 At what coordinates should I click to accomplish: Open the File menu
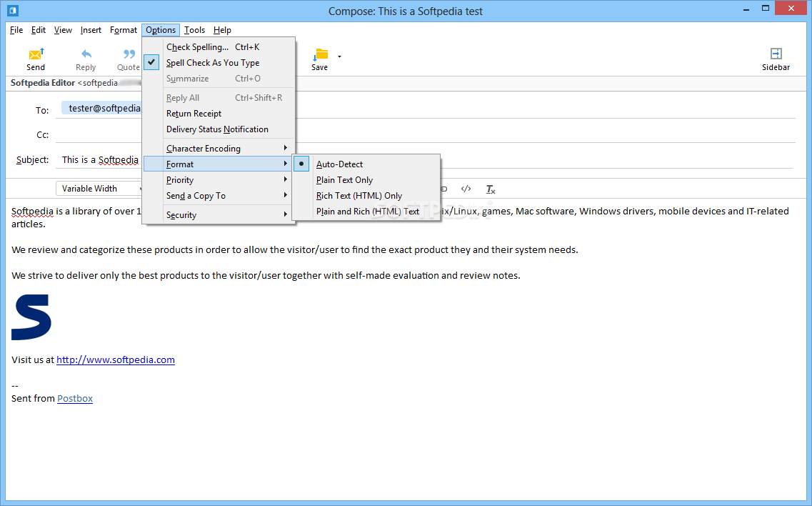[16, 30]
